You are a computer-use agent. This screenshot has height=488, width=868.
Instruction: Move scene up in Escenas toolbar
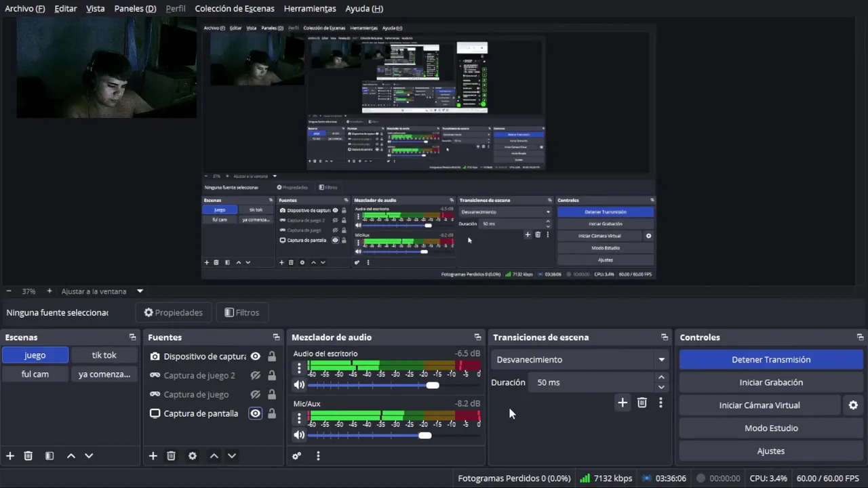coord(71,456)
